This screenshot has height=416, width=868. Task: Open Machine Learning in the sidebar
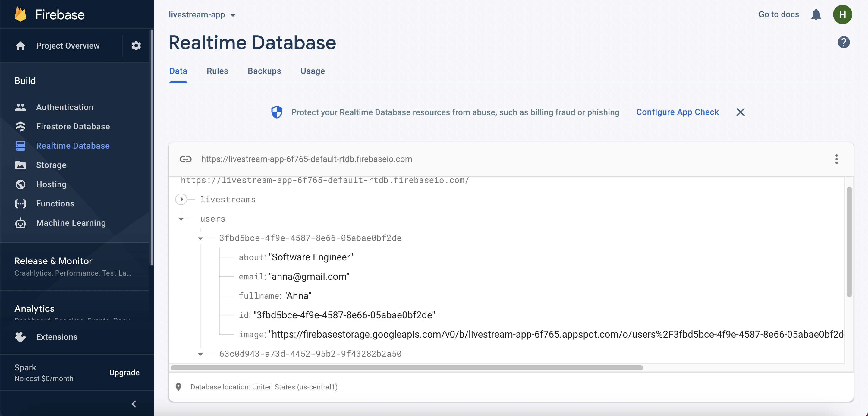tap(71, 223)
